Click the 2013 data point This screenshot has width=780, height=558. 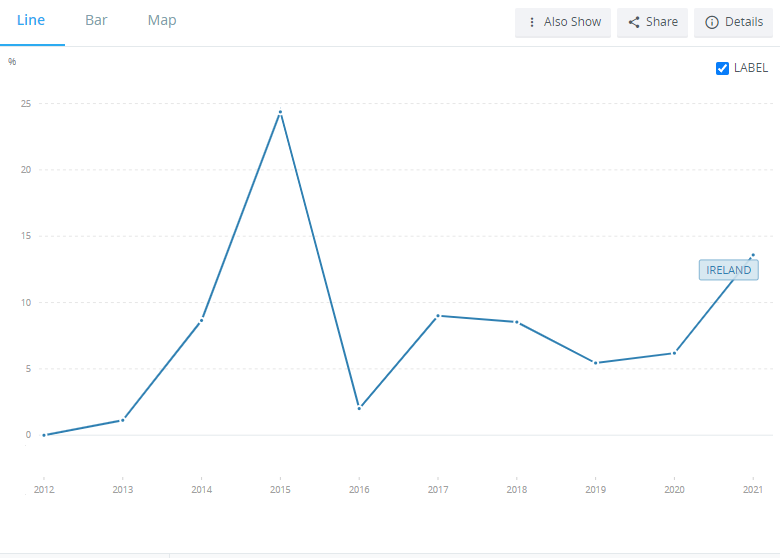click(x=122, y=420)
